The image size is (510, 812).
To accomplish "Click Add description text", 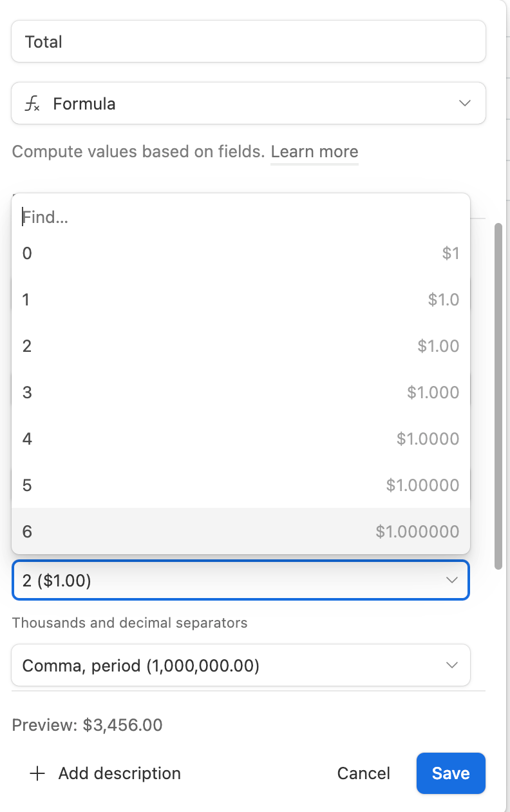I will 120,773.
